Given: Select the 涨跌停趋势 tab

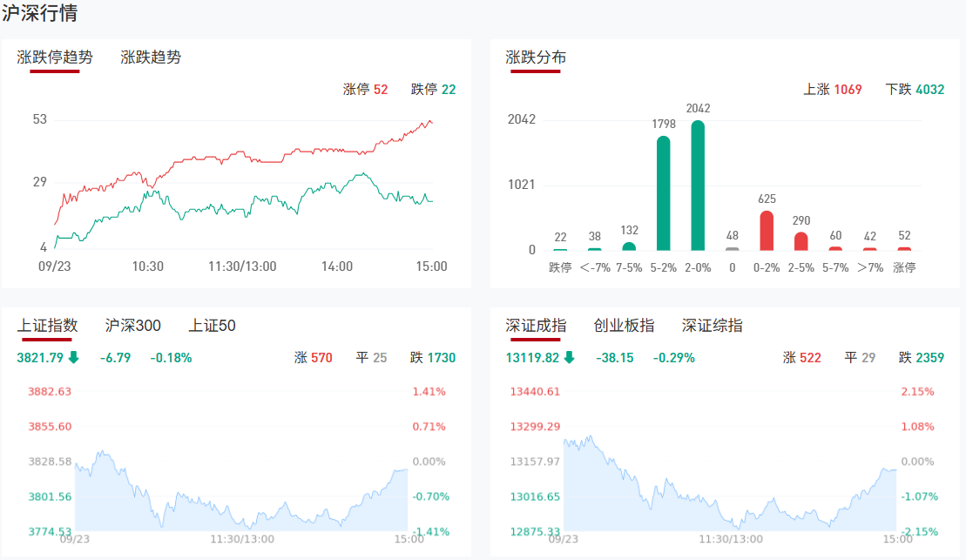Looking at the screenshot, I should tap(55, 57).
